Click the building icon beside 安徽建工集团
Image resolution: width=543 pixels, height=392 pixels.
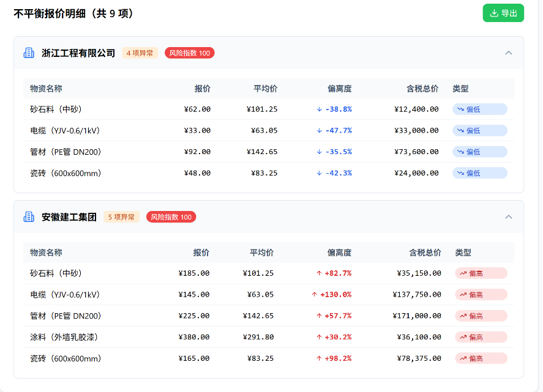29,217
